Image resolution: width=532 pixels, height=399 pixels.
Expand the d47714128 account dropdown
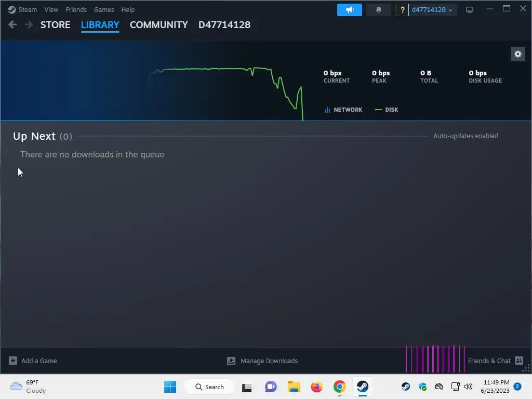[x=432, y=10]
